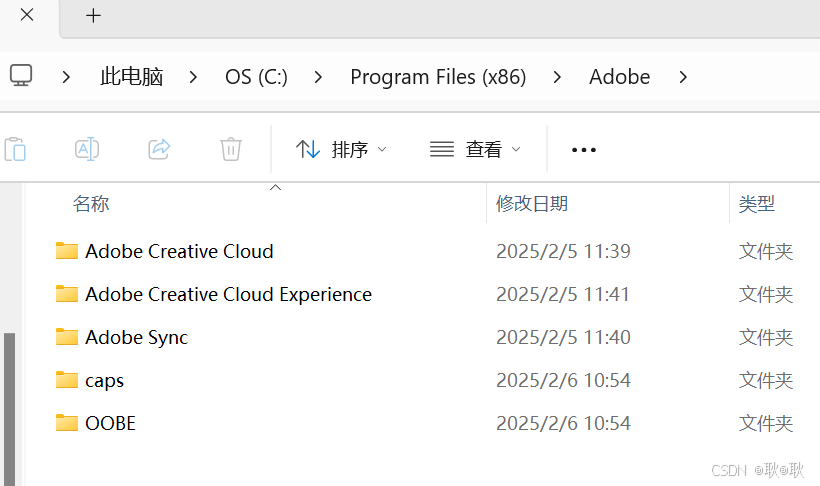
Task: Go to OS (C:) in breadcrumb
Action: pos(256,77)
